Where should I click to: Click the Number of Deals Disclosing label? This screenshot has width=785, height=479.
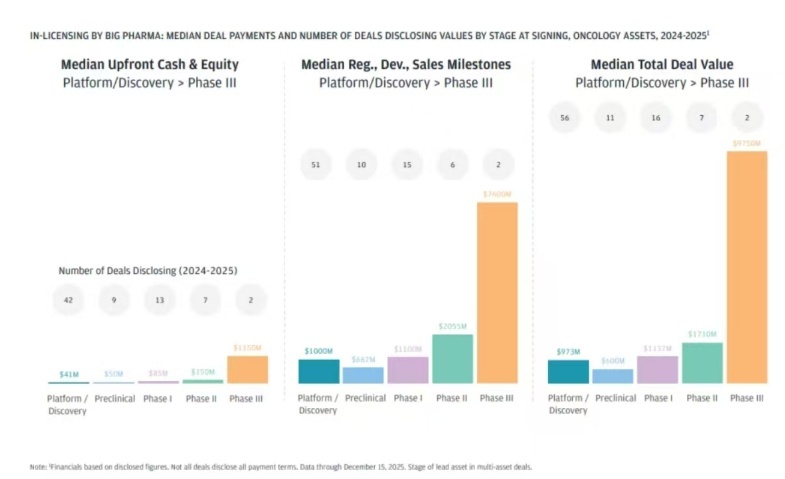coord(147,271)
